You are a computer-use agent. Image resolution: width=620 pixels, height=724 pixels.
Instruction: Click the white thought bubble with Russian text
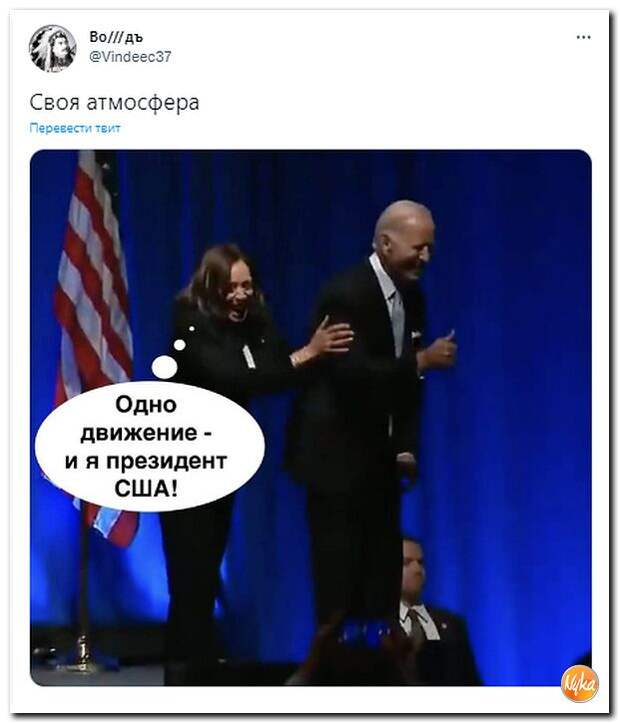(x=150, y=446)
